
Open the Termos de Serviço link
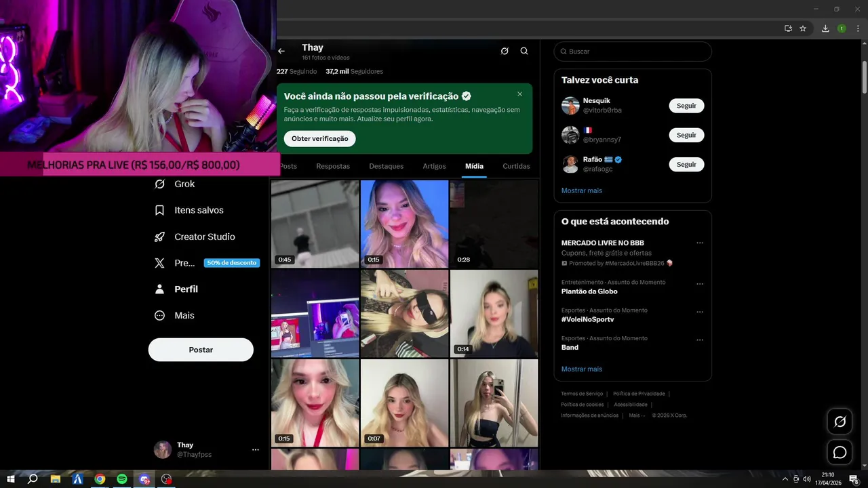(x=582, y=394)
